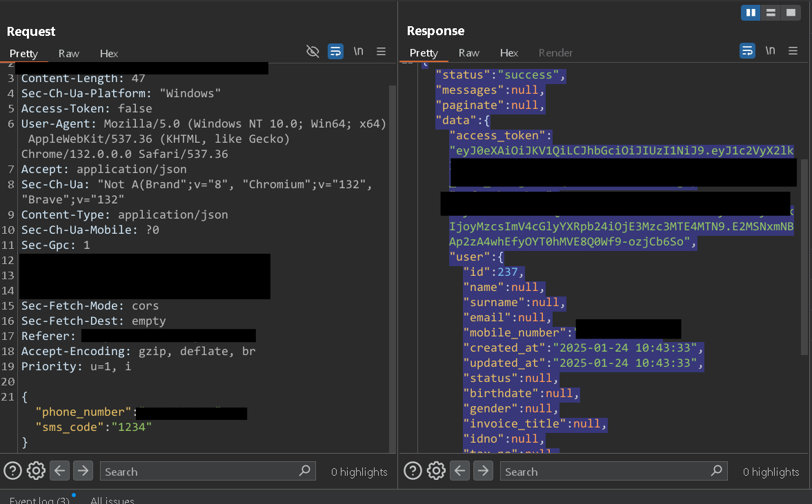Toggle word wrap in Response pane
812x504 pixels.
pyautogui.click(x=747, y=51)
